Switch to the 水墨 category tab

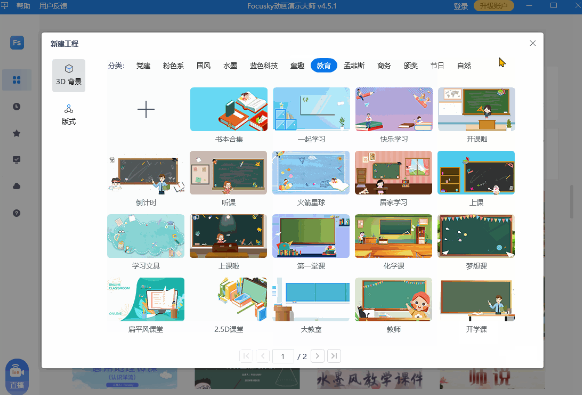[230, 66]
